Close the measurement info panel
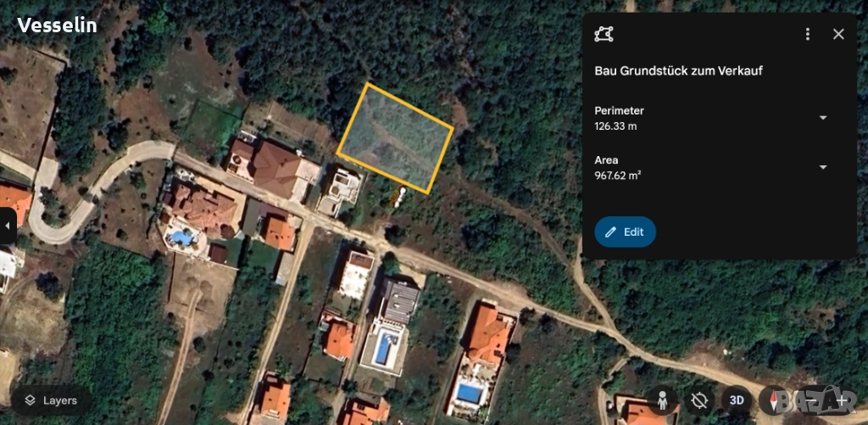 (x=838, y=34)
